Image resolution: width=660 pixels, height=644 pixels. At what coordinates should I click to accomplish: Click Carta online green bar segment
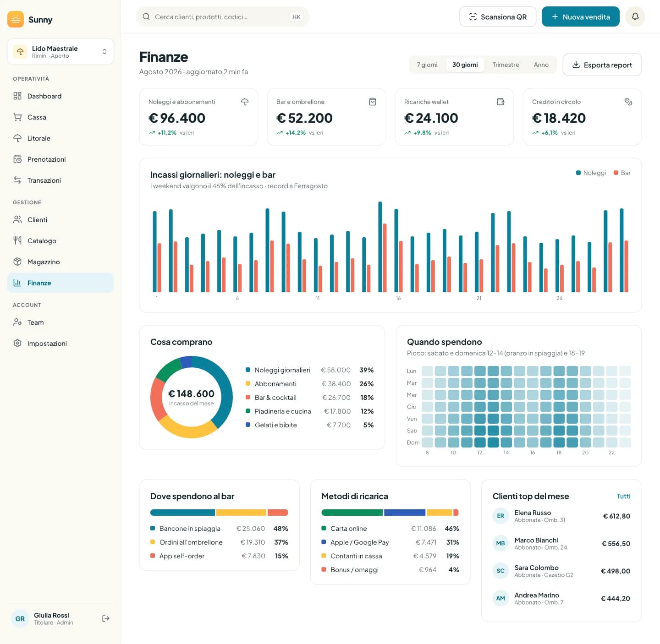[x=352, y=513]
